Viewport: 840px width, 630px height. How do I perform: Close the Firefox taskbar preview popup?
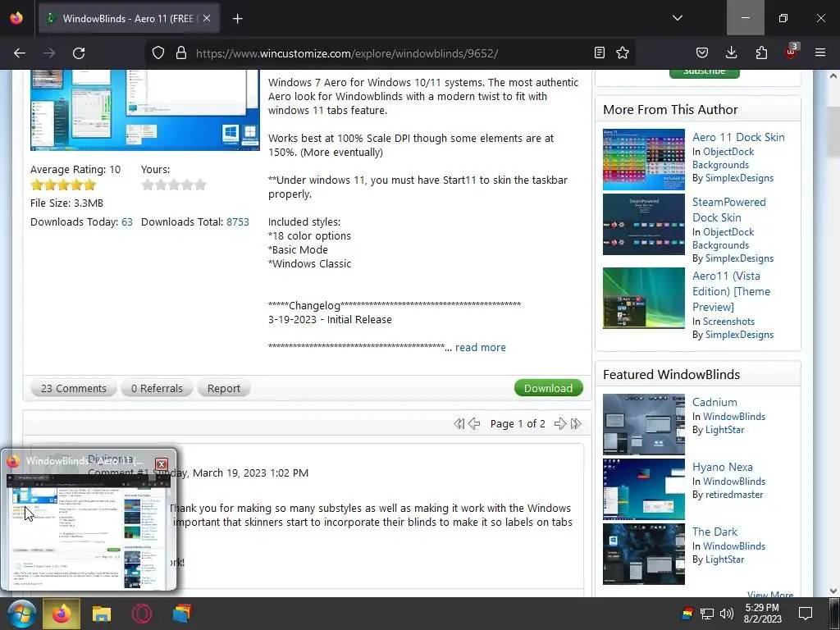[x=162, y=464]
